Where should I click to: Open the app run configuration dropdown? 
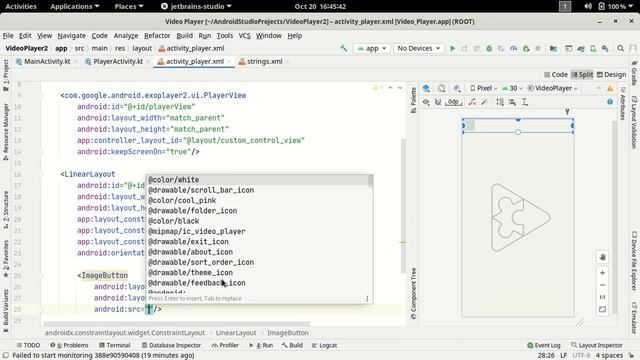(372, 48)
